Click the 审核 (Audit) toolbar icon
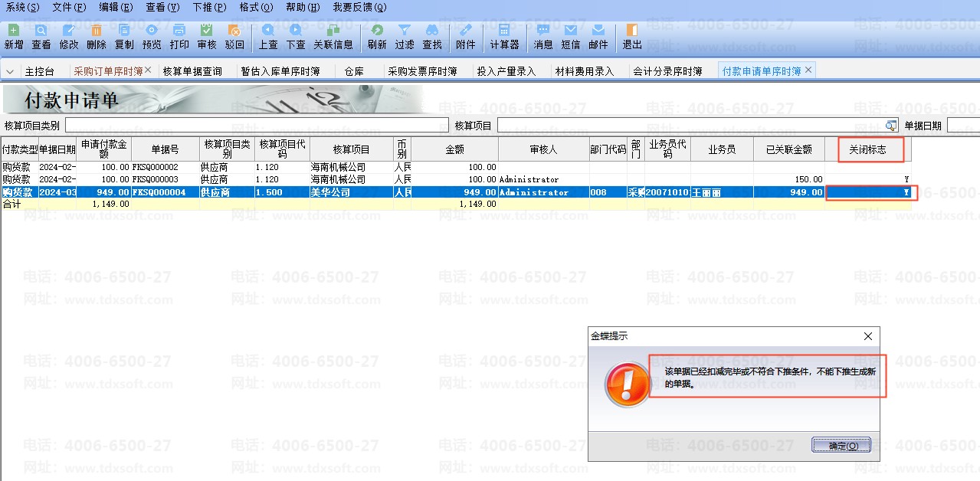 pyautogui.click(x=207, y=36)
